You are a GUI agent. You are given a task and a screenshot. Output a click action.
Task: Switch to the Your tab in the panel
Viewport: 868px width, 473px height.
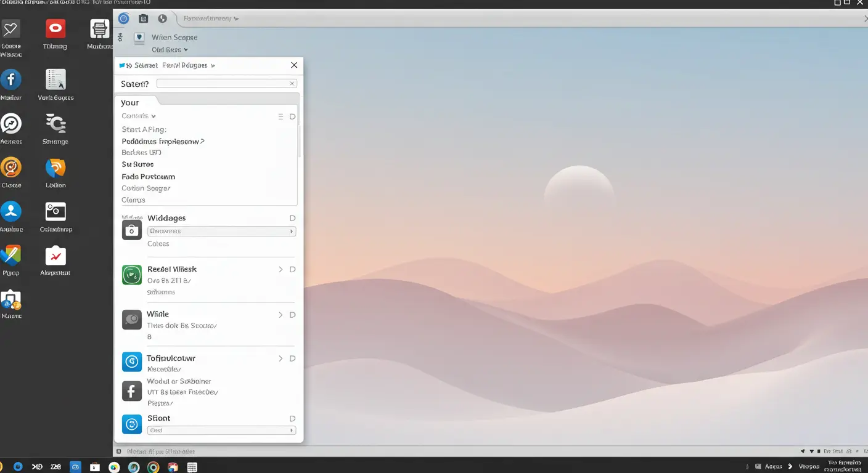click(x=130, y=102)
